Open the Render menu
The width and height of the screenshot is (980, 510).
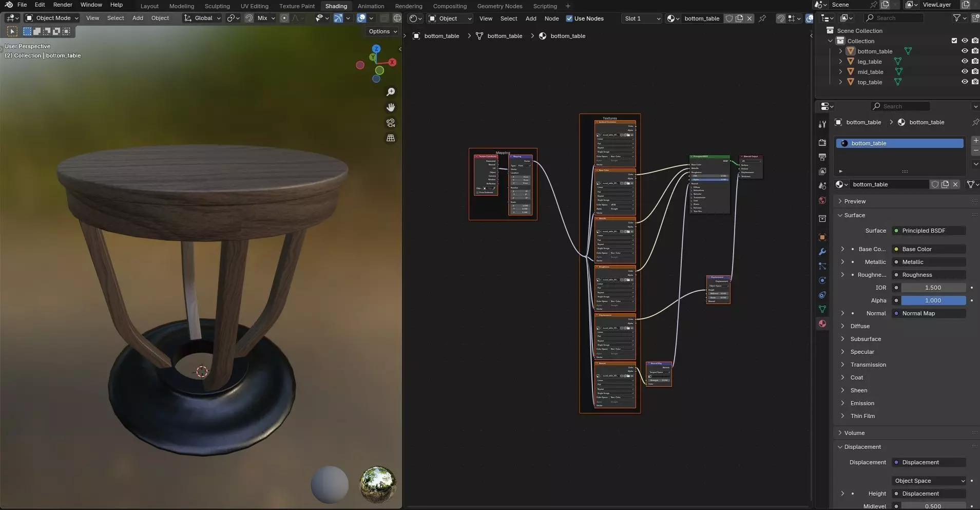(x=63, y=5)
